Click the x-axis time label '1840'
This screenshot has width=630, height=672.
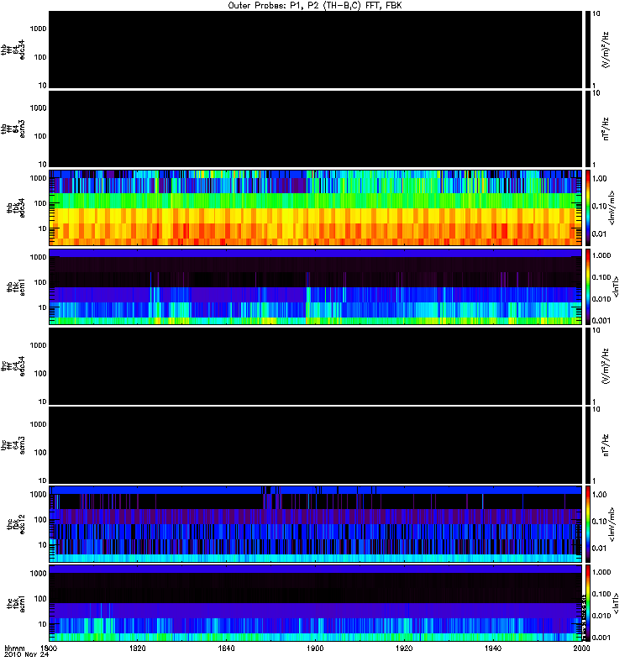226,648
